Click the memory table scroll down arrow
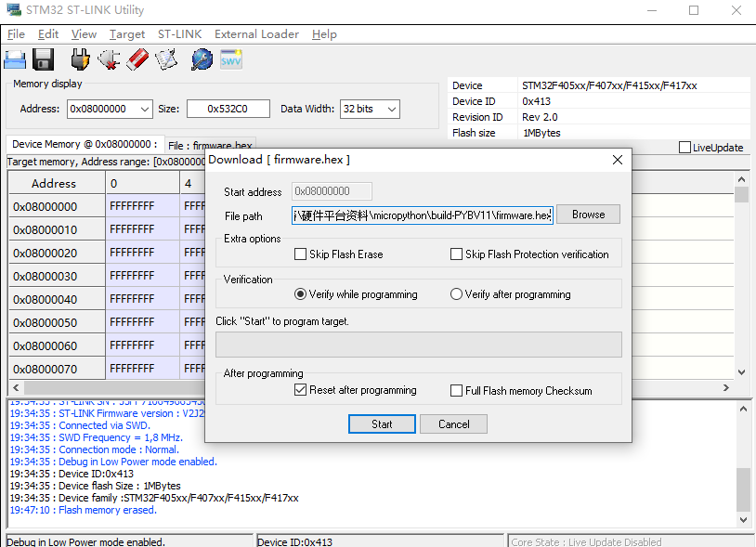Viewport: 756px width, 547px height. tap(741, 372)
